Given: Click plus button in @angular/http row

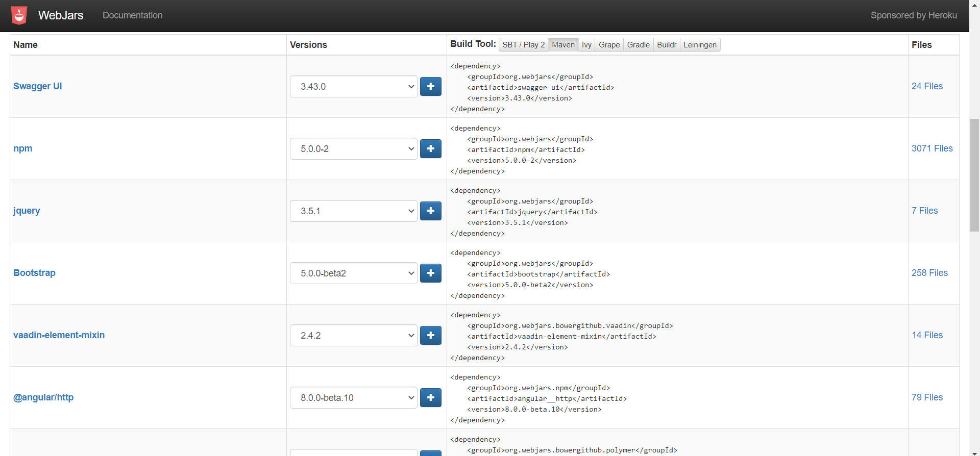Looking at the screenshot, I should (x=431, y=398).
